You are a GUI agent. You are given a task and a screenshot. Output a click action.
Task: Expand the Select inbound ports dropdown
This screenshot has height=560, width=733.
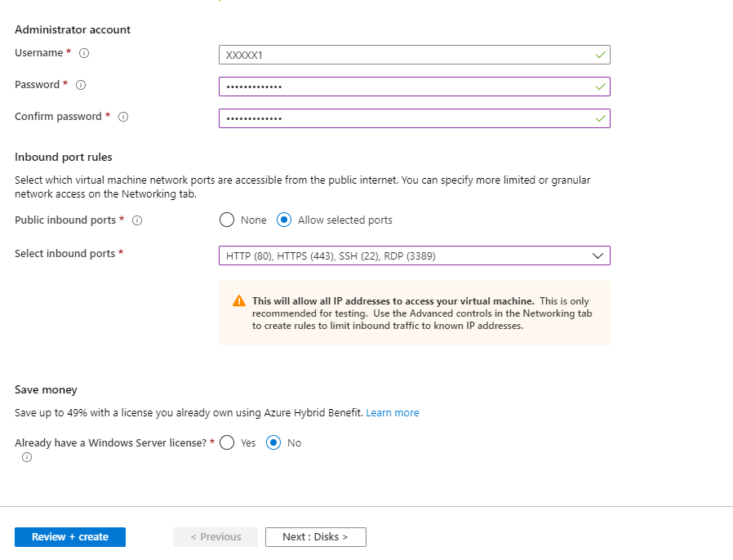point(414,256)
